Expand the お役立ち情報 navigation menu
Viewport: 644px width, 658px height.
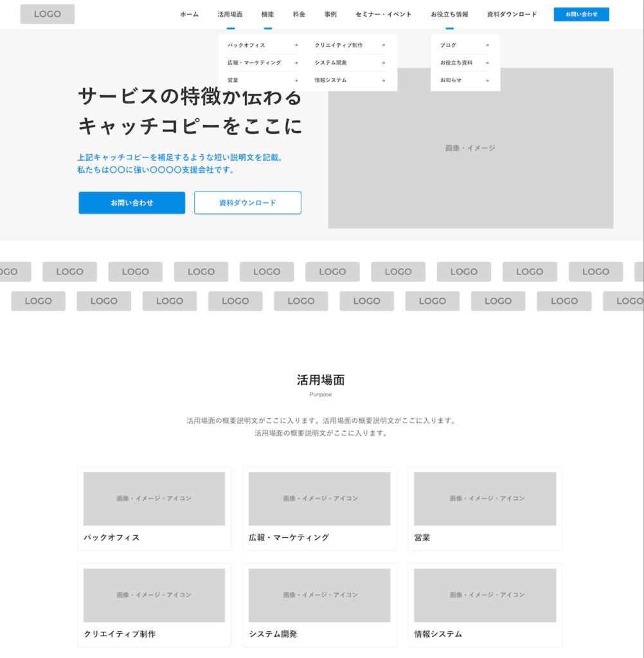coord(449,14)
